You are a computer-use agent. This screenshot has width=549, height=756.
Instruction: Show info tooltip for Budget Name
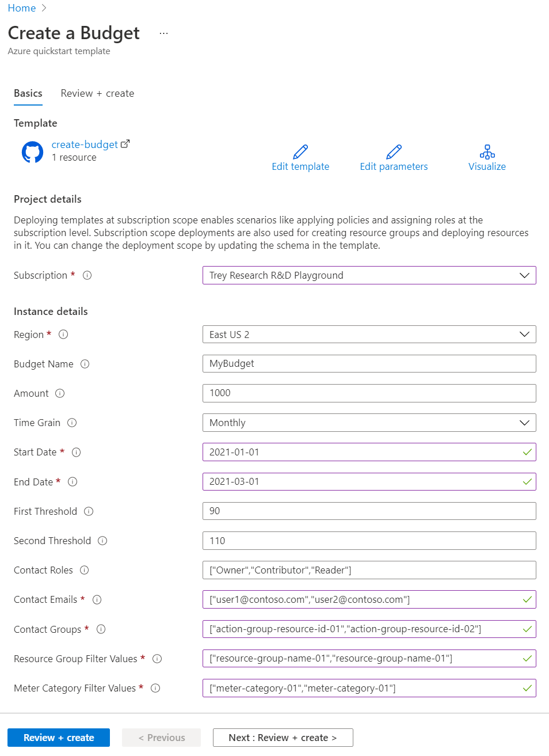85,364
